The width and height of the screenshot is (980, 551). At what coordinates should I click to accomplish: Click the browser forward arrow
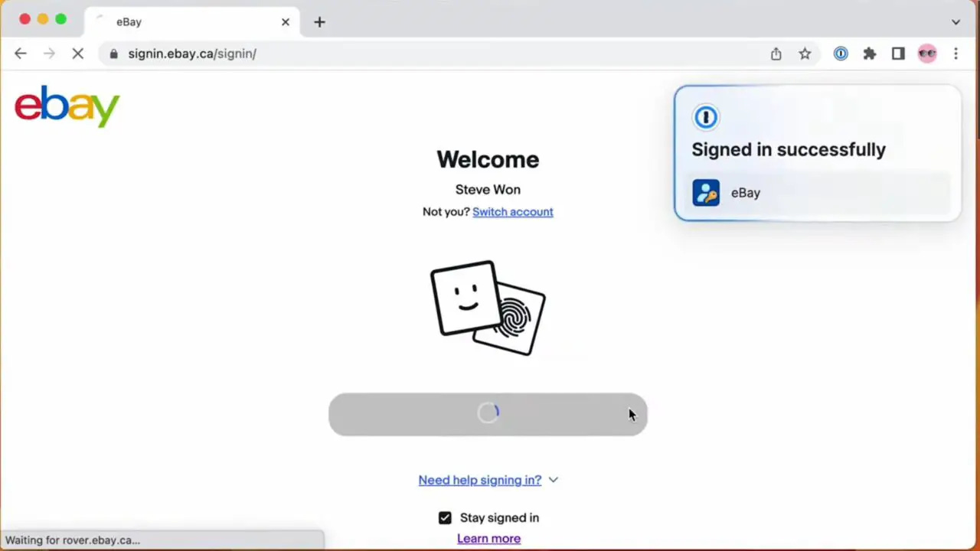(x=50, y=54)
